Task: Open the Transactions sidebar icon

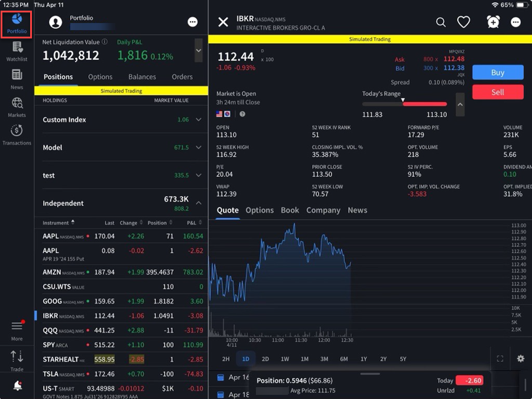Action: click(x=17, y=135)
